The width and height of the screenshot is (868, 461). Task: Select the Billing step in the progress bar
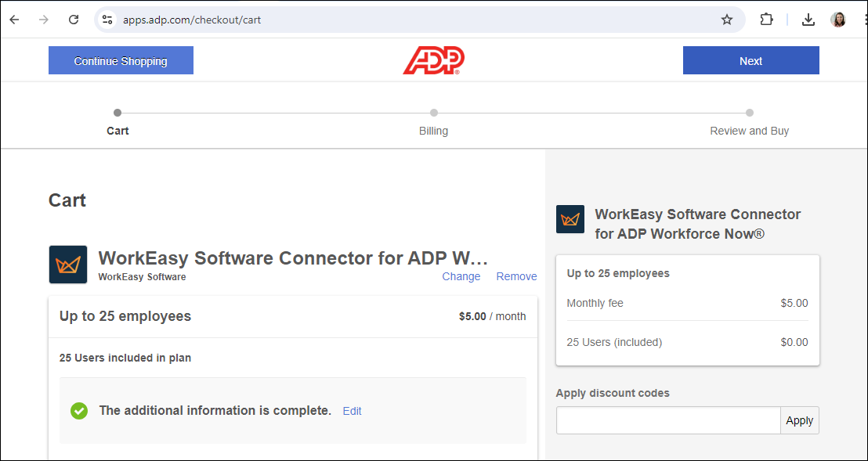433,122
